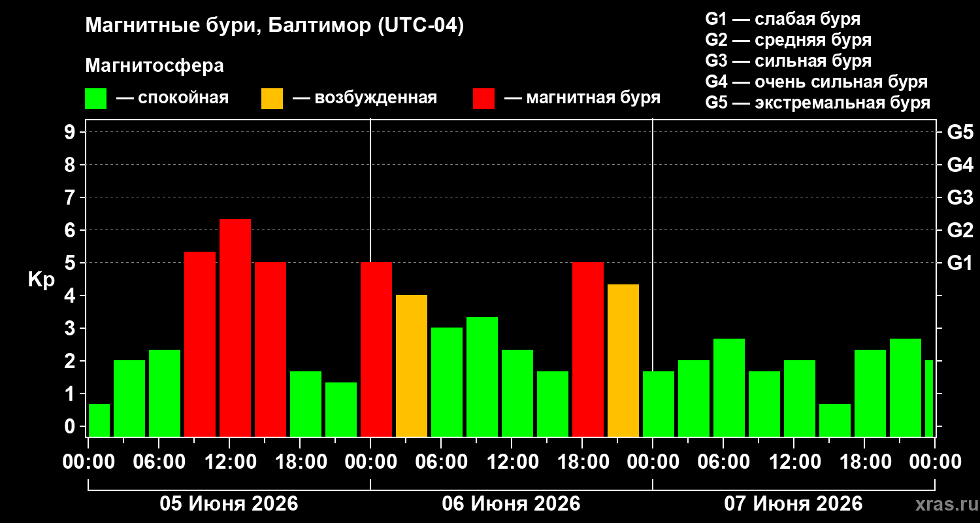
Task: Click the right-axis 'G3' level label
Action: click(x=960, y=197)
